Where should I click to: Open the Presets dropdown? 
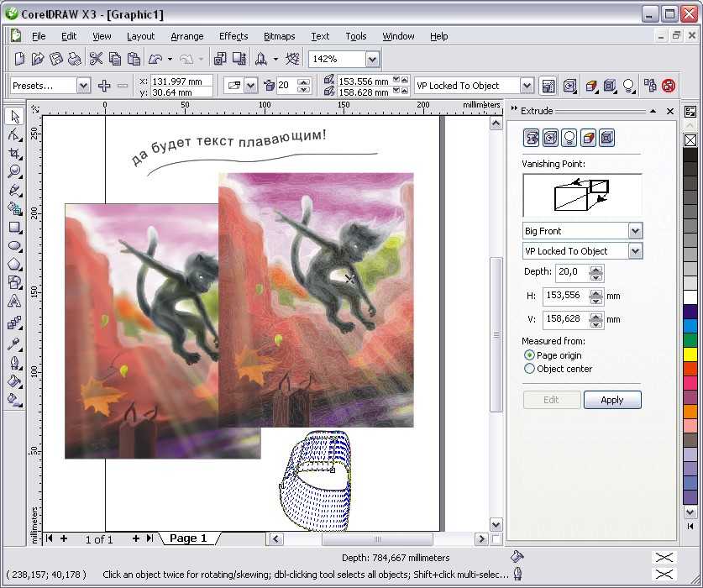83,85
